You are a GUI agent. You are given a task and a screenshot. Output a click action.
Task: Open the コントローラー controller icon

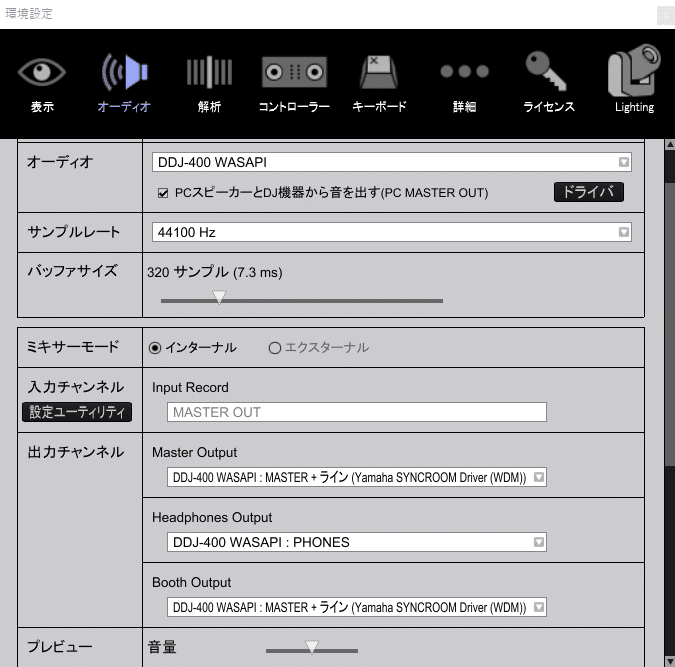point(294,71)
